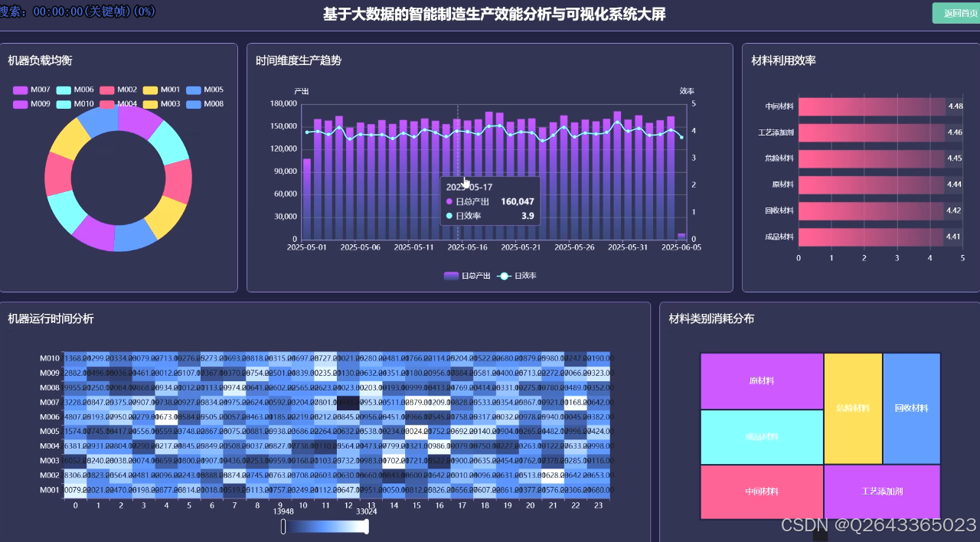Click the M002 legend marker
The height and width of the screenshot is (542, 980).
pyautogui.click(x=106, y=90)
